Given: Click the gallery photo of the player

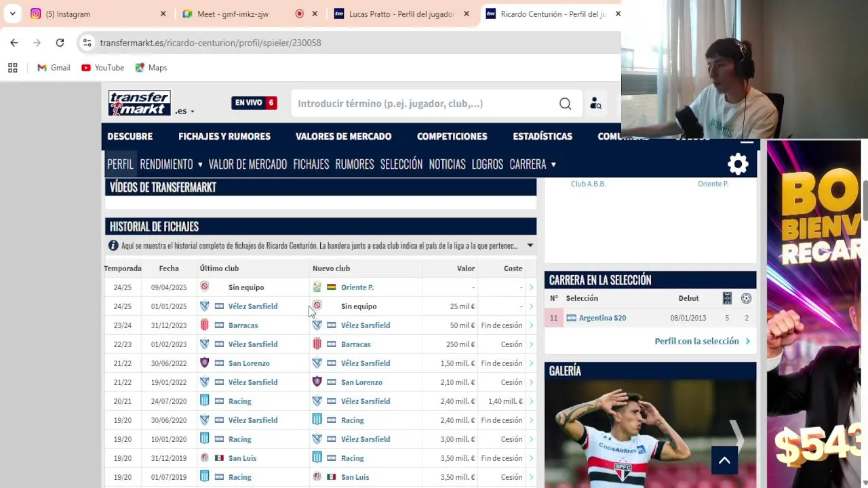Looking at the screenshot, I should [x=650, y=434].
